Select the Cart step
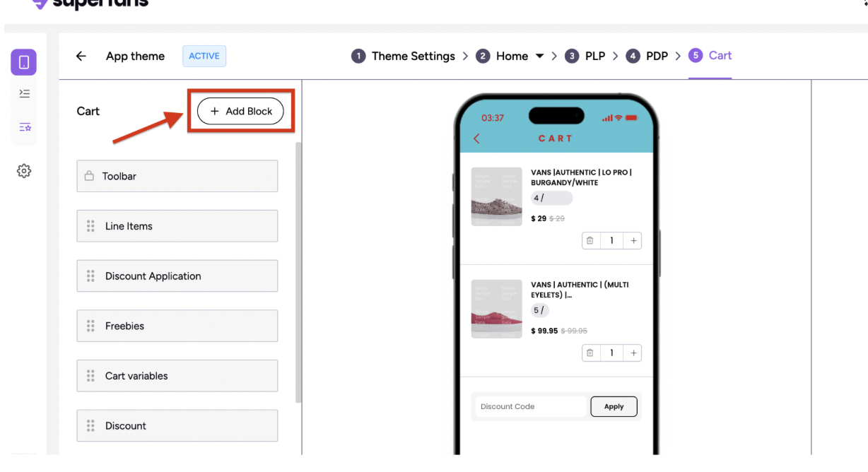 tap(710, 55)
